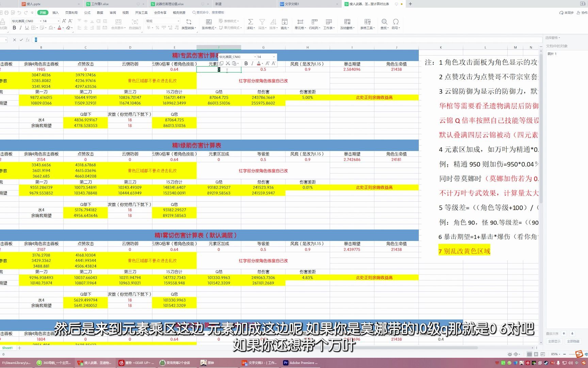Switch to the 武器伤害理论值.xlsx document tab
The image size is (588, 368).
click(x=169, y=4)
